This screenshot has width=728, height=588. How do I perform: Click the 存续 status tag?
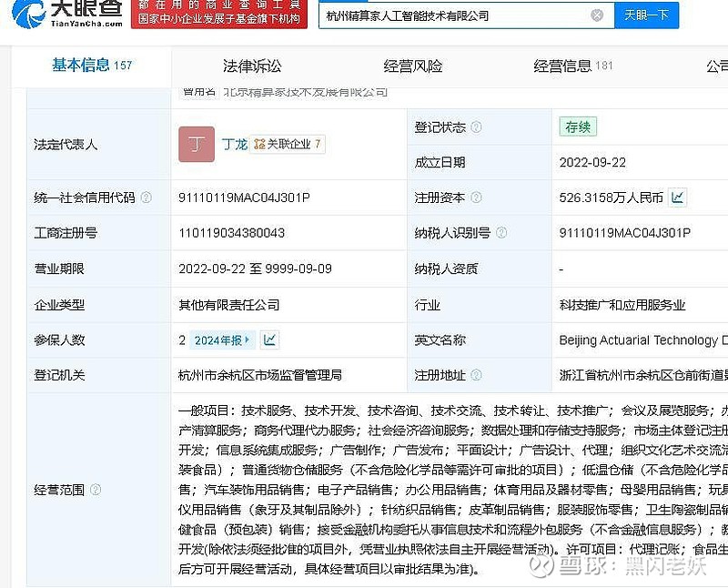point(578,127)
